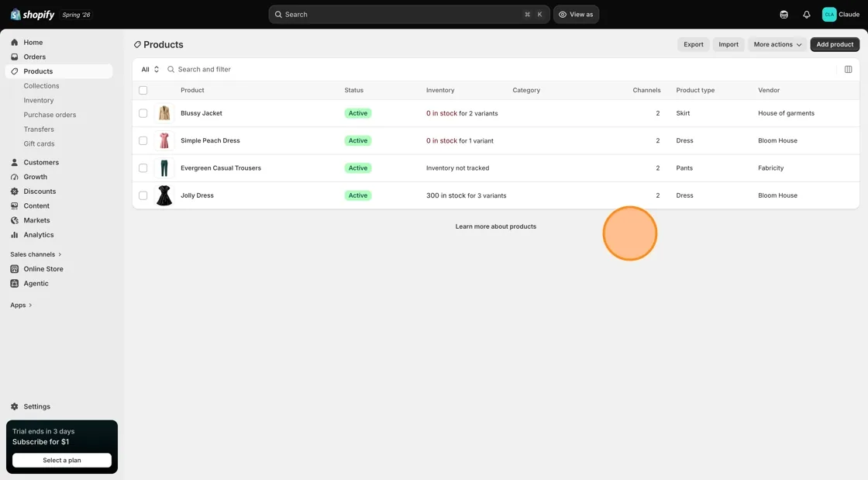Toggle the select-all products checkbox
The image size is (868, 480).
click(x=143, y=90)
